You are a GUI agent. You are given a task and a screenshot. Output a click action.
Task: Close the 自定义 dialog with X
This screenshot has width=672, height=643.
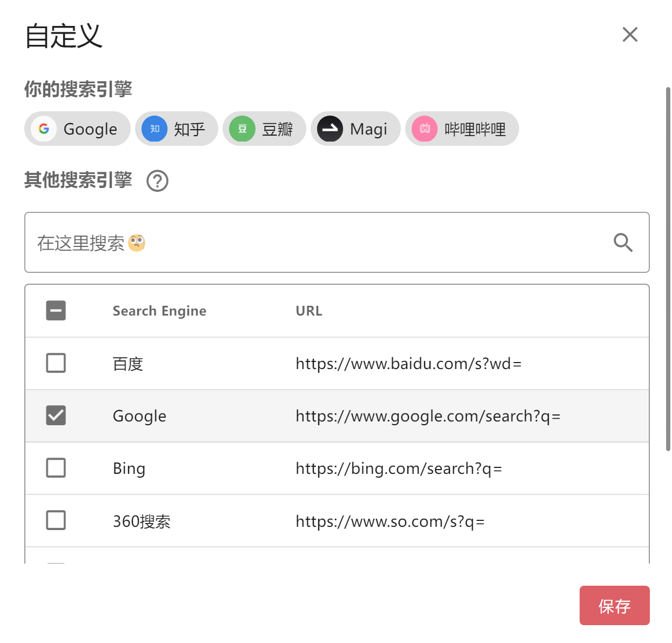(x=630, y=35)
